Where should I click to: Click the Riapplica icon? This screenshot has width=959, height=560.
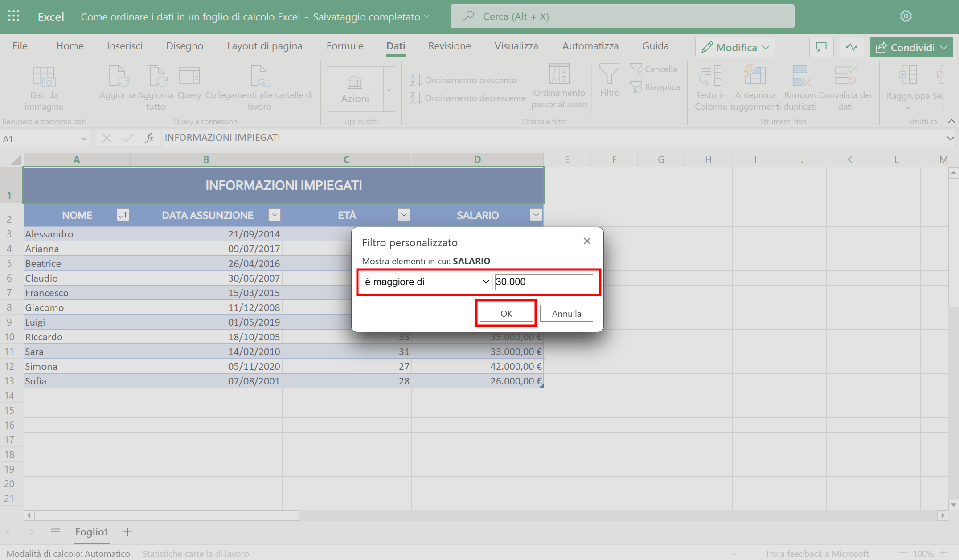[655, 86]
